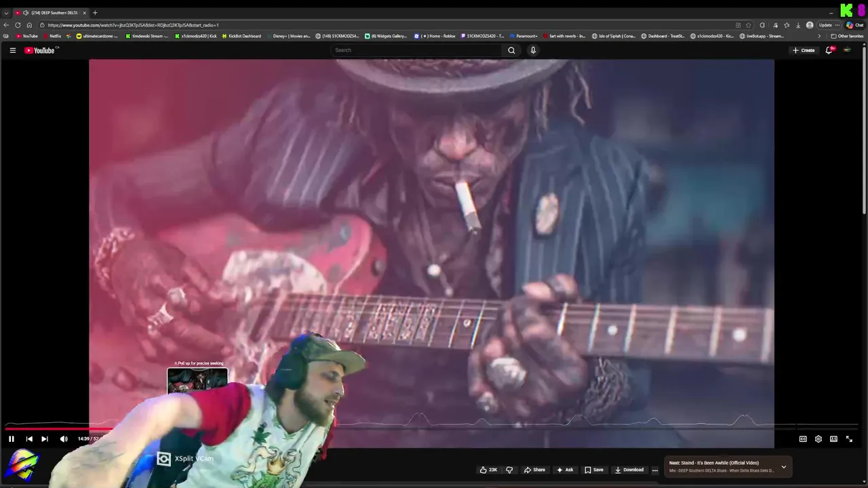Go back in browser
868x488 pixels.
[7, 25]
